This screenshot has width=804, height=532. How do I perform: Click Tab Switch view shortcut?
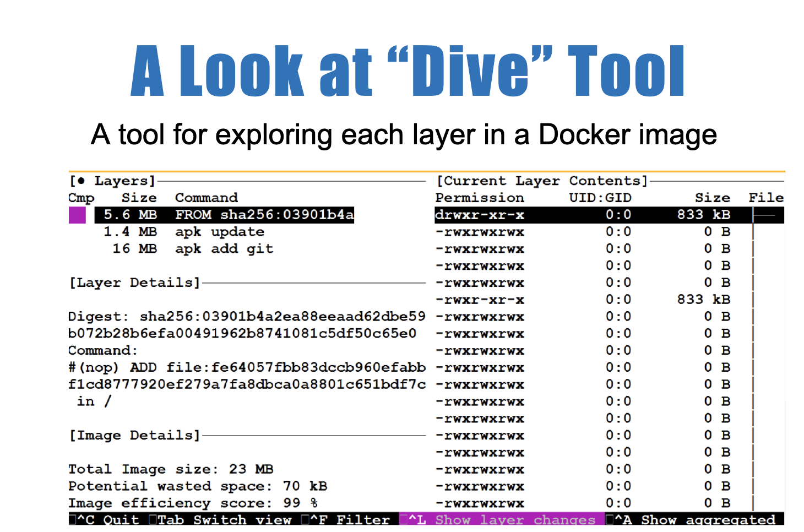click(x=220, y=519)
